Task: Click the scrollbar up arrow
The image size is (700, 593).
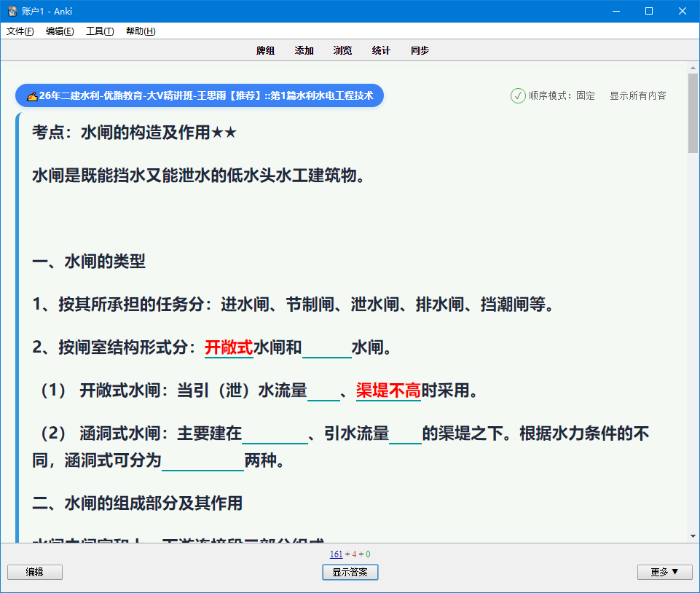Action: (x=693, y=68)
